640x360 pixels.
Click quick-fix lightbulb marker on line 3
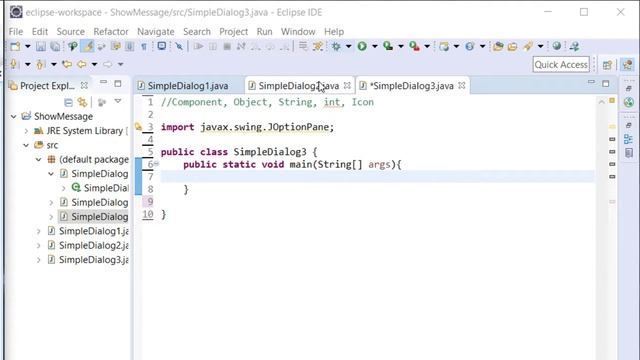coord(138,127)
